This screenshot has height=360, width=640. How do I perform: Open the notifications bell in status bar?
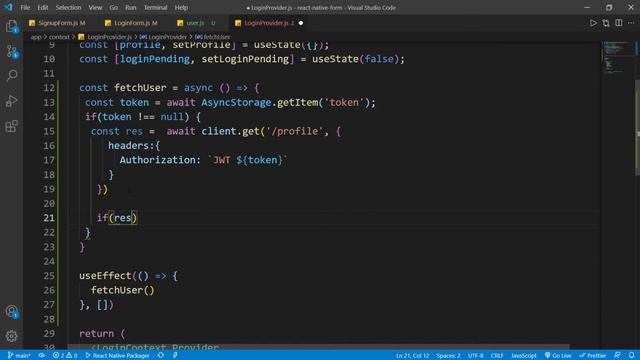(631, 356)
